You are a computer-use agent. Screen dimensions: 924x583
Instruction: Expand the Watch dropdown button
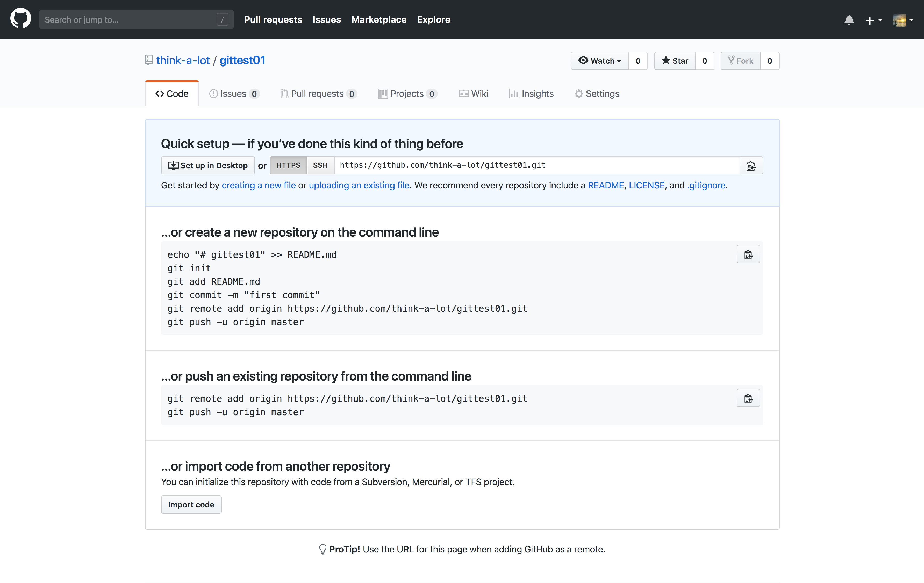tap(600, 61)
